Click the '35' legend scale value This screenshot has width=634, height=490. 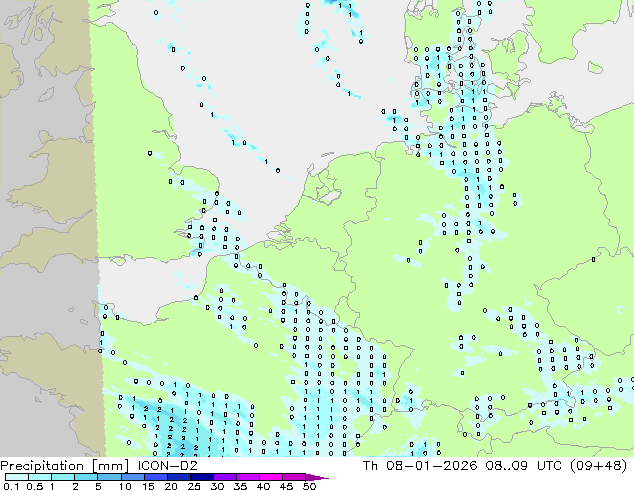pyautogui.click(x=240, y=486)
